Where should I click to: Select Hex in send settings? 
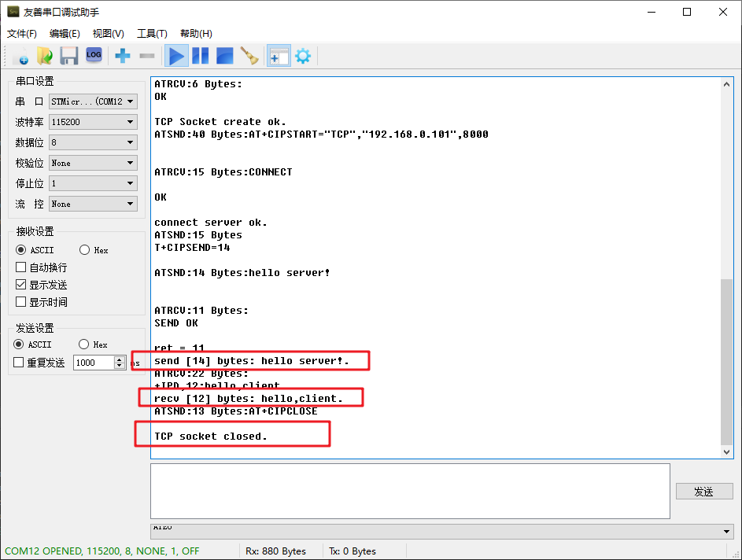[x=93, y=344]
